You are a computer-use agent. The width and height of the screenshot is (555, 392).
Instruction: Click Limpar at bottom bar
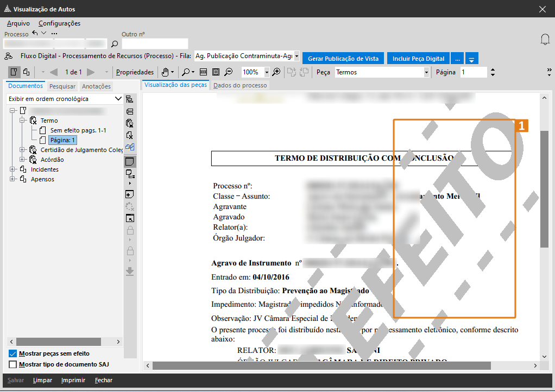coord(42,380)
